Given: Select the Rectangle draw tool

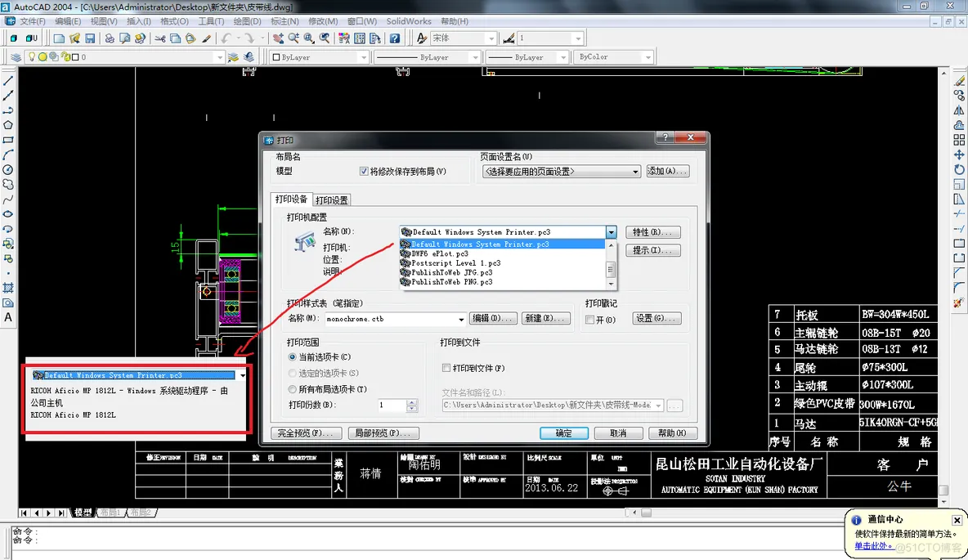Looking at the screenshot, I should (x=8, y=140).
